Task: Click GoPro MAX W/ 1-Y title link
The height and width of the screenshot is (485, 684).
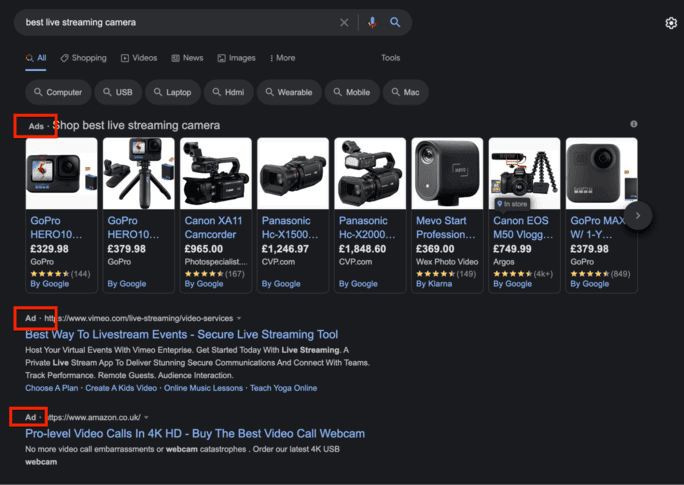Action: coord(597,228)
